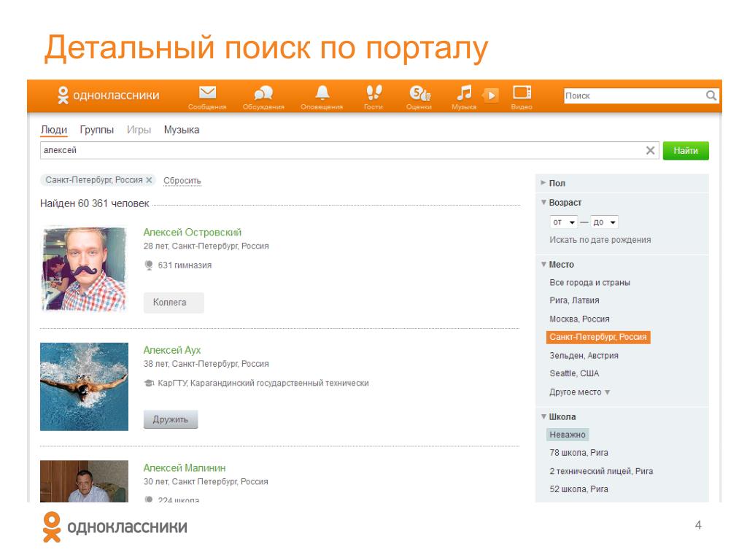
Task: Open the Музыка note icon in header
Action: [464, 97]
